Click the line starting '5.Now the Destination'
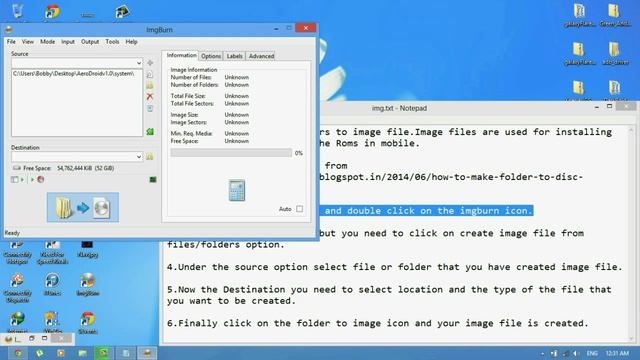This screenshot has width=640, height=360. point(389,295)
